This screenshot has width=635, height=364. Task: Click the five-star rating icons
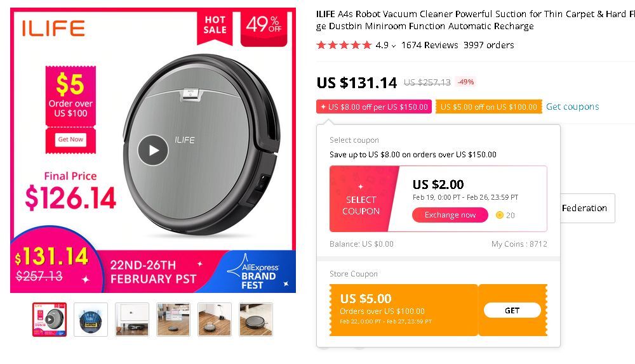[344, 45]
